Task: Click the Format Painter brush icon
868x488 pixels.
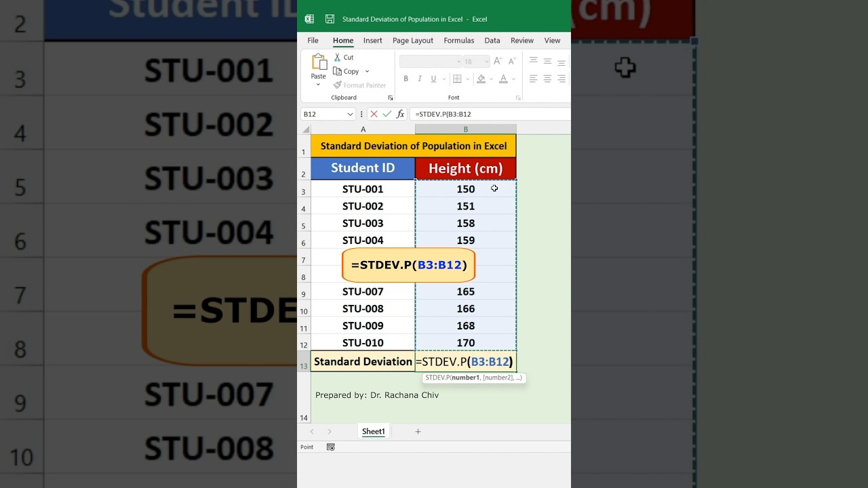Action: point(337,85)
